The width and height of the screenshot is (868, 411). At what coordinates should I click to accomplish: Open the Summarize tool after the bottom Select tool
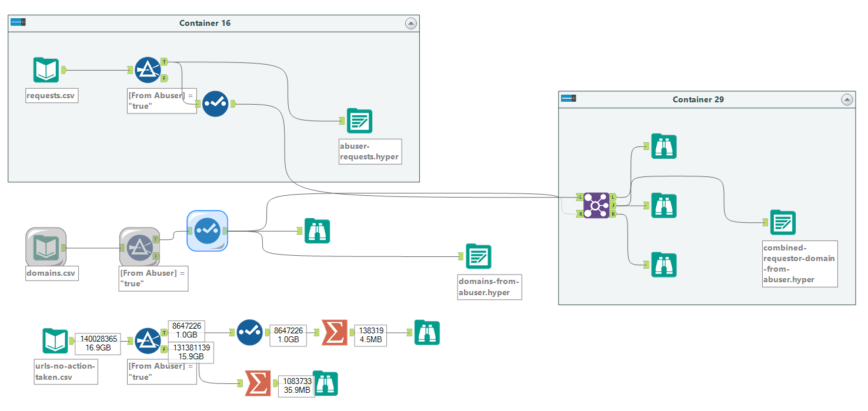(x=335, y=332)
